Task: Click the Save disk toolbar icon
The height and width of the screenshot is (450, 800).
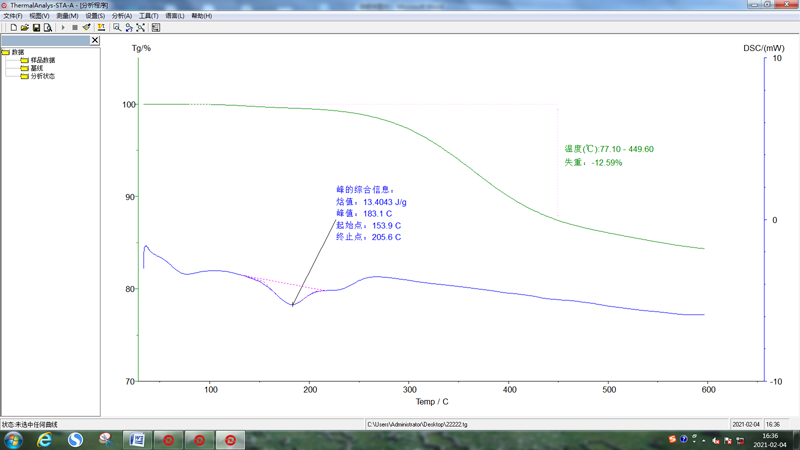Action: (36, 28)
